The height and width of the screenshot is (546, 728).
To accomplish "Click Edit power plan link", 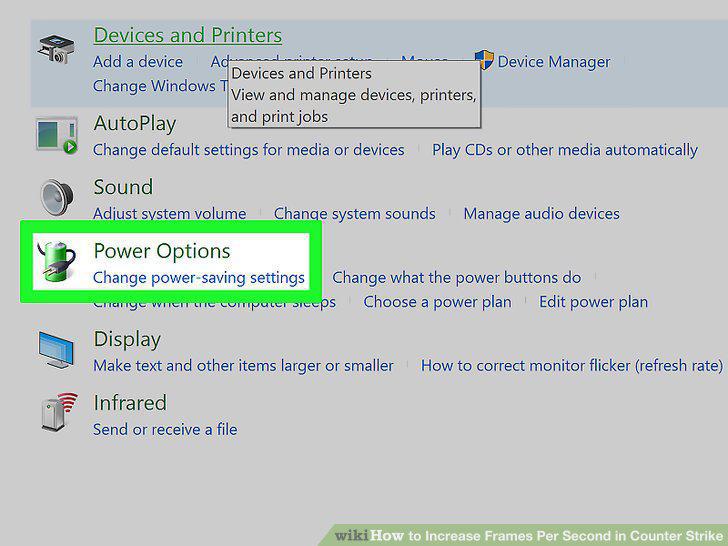I will click(593, 302).
